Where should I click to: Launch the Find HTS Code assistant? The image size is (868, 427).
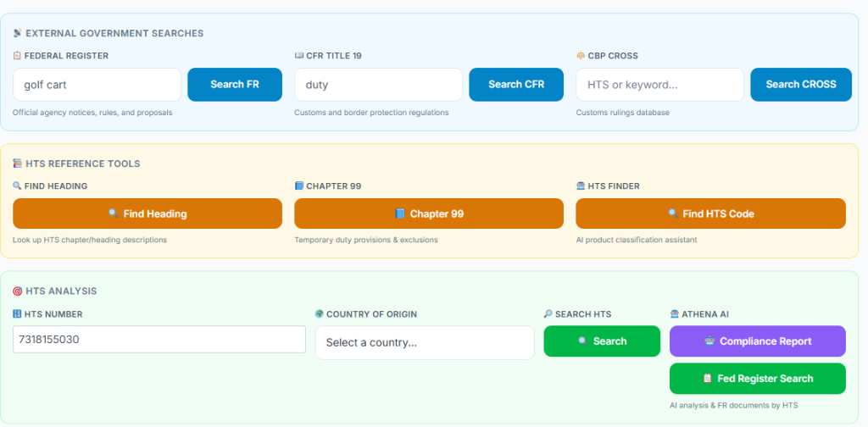pyautogui.click(x=710, y=213)
